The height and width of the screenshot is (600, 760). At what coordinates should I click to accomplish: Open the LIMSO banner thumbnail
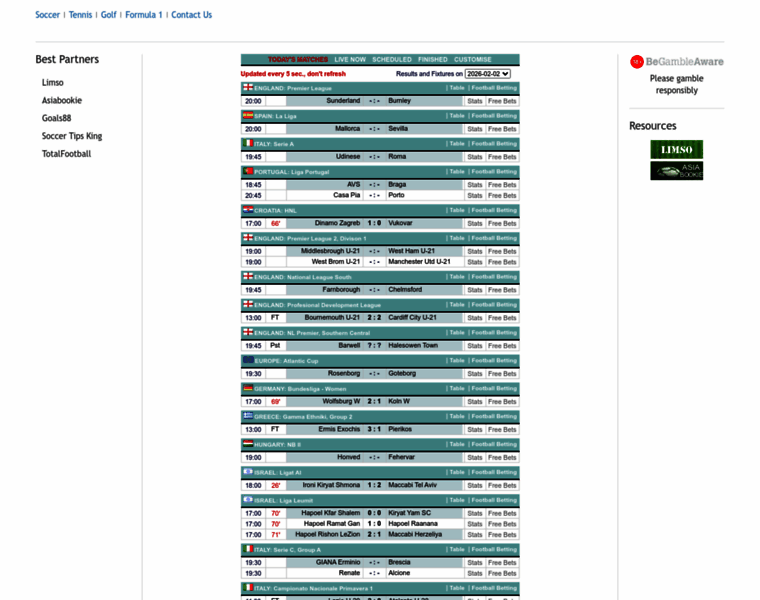pos(677,150)
